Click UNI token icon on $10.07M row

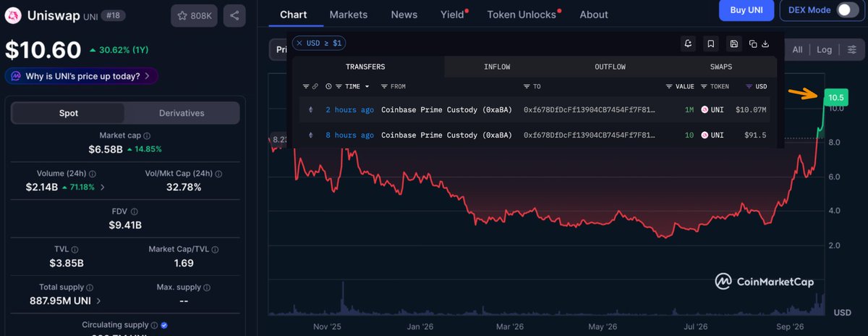[705, 110]
